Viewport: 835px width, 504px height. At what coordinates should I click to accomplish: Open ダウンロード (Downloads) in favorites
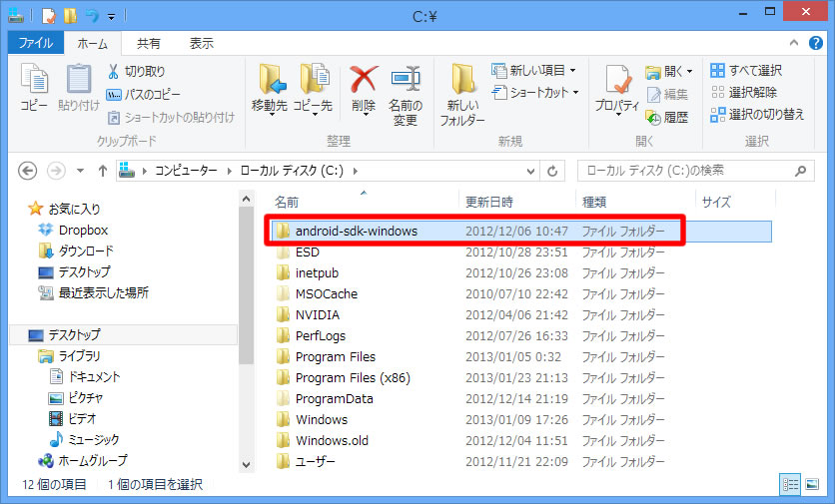pyautogui.click(x=76, y=251)
